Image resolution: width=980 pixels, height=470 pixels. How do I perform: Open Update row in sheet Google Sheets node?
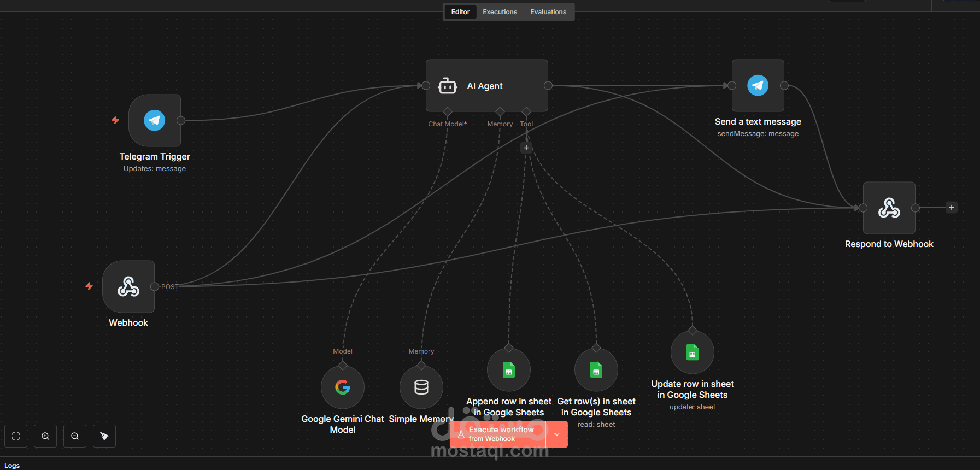[693, 352]
